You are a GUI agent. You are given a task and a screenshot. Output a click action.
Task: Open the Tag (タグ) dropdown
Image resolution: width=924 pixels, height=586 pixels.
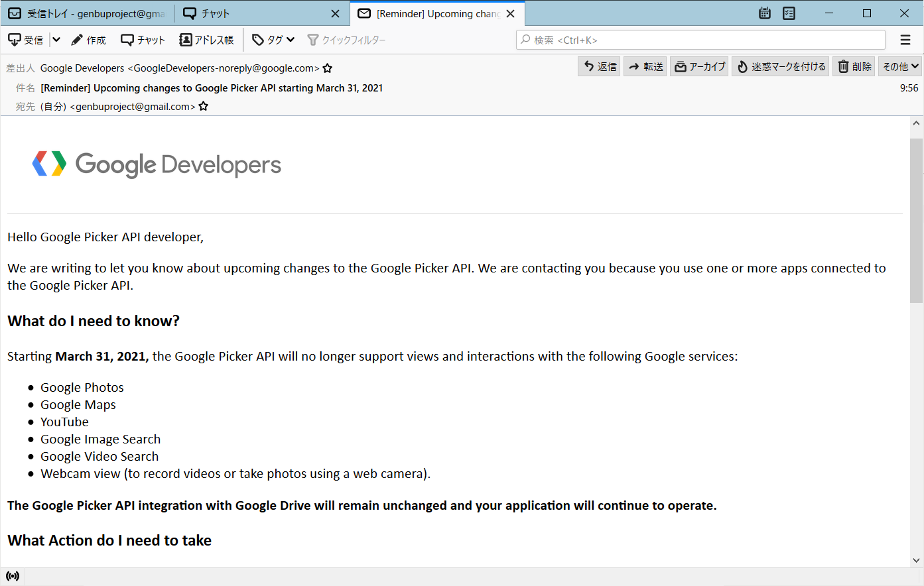273,40
